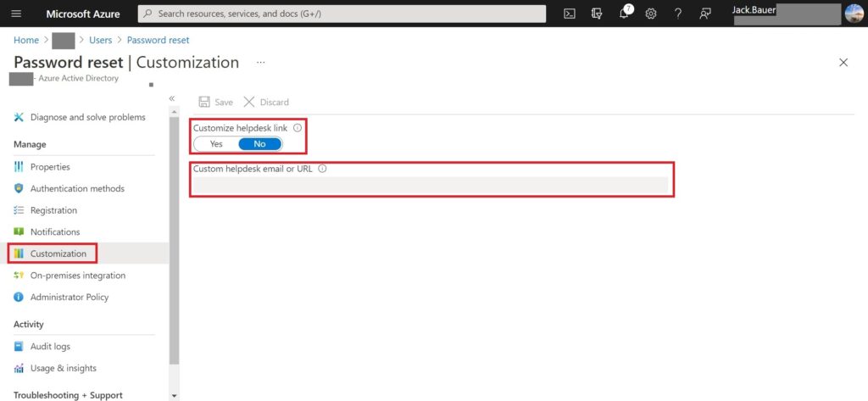Open On-premises integration menu item

click(x=77, y=276)
